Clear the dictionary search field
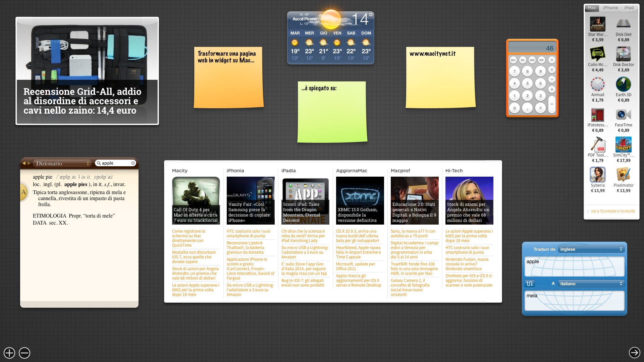This screenshot has width=644, height=362. (133, 163)
